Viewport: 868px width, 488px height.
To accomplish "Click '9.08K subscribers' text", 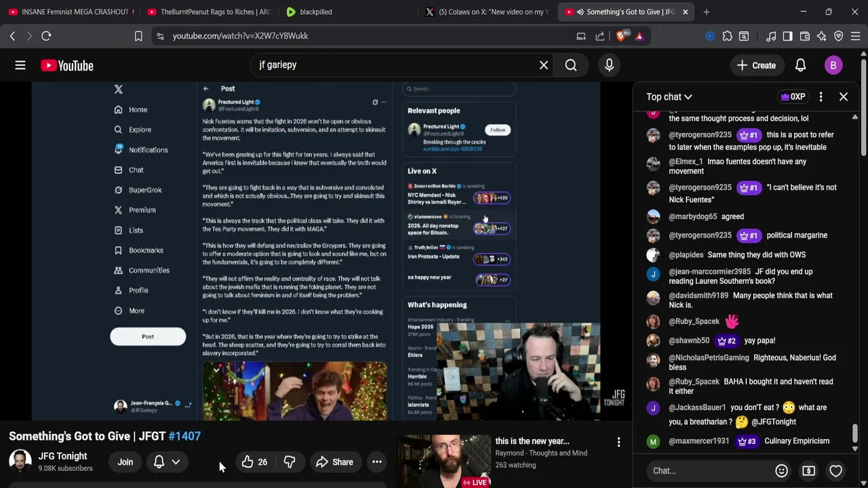I will pyautogui.click(x=65, y=468).
